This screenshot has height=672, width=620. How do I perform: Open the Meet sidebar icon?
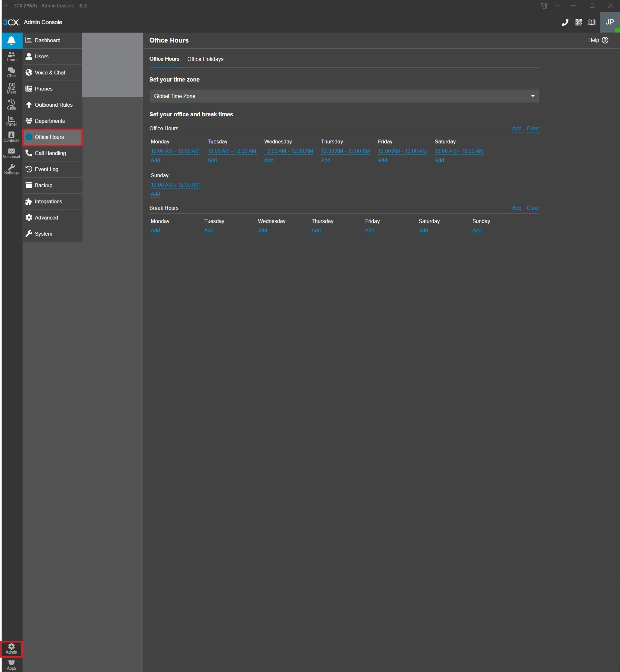[x=12, y=89]
